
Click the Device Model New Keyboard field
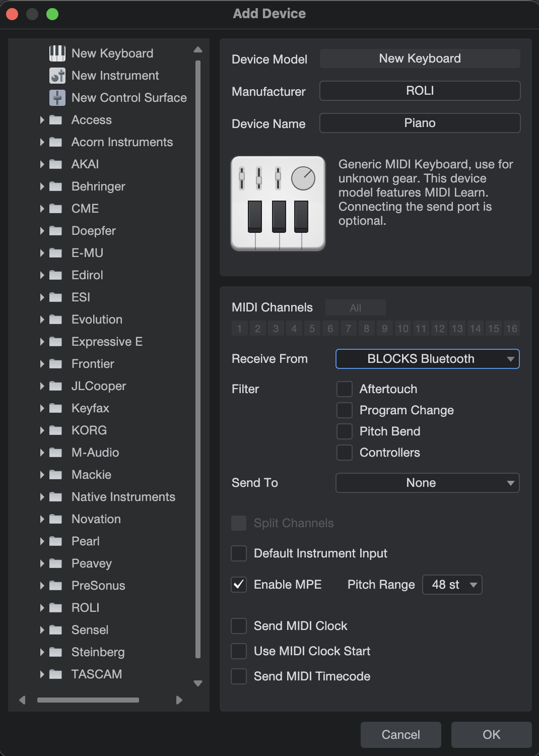coord(420,58)
